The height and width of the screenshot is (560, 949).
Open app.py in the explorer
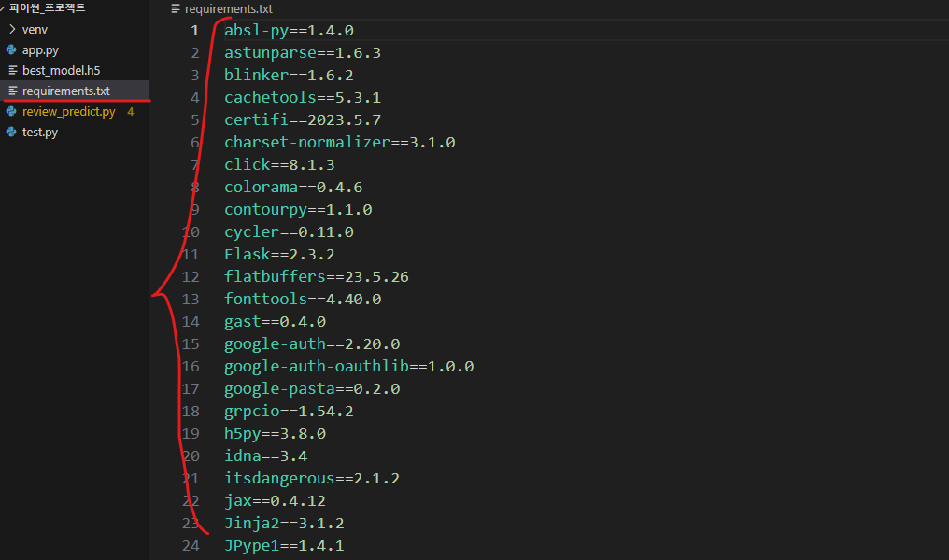40,50
